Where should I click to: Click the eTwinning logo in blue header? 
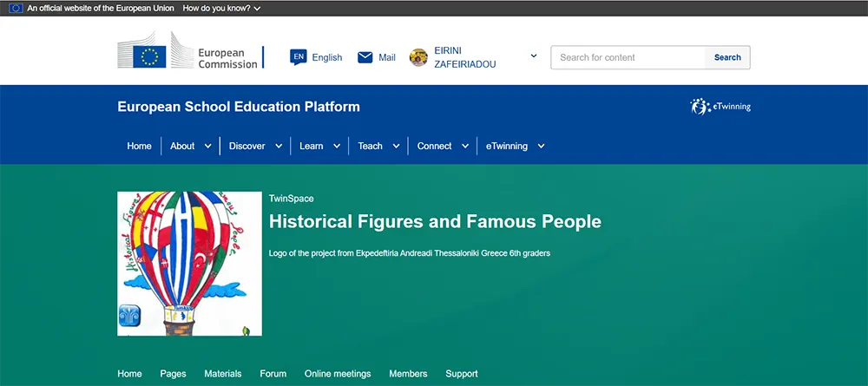720,107
